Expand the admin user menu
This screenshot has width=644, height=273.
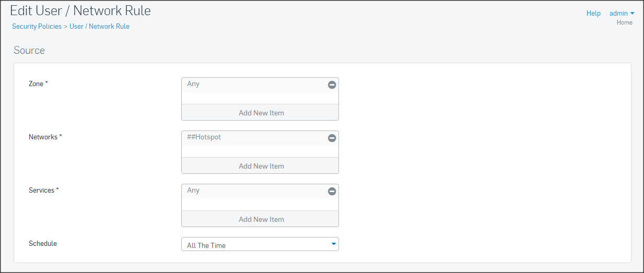[622, 14]
